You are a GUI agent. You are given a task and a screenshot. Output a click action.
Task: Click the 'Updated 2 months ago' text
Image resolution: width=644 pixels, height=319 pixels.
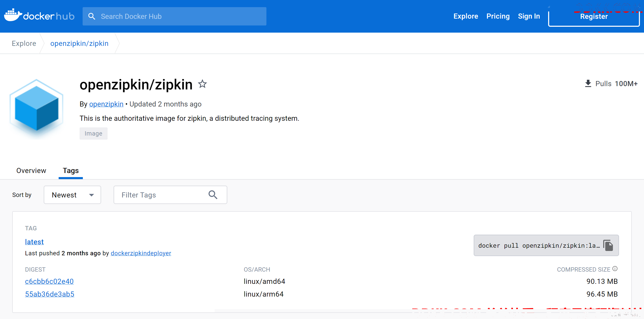tap(165, 104)
